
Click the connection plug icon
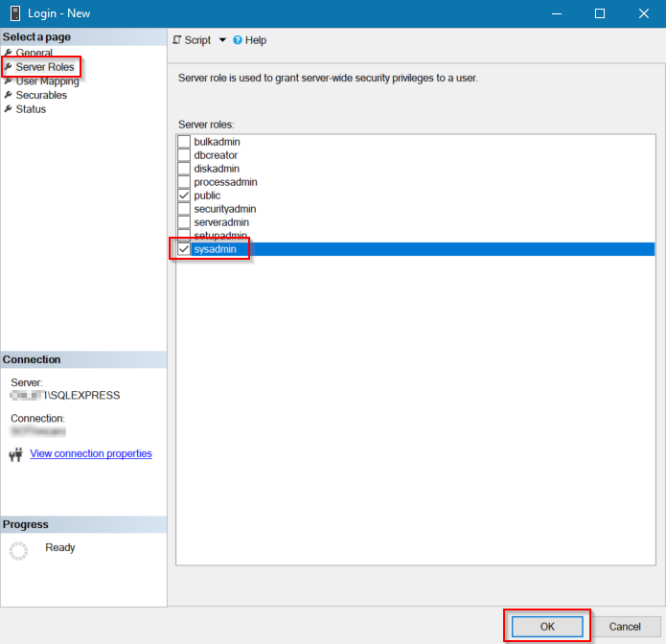pos(15,454)
